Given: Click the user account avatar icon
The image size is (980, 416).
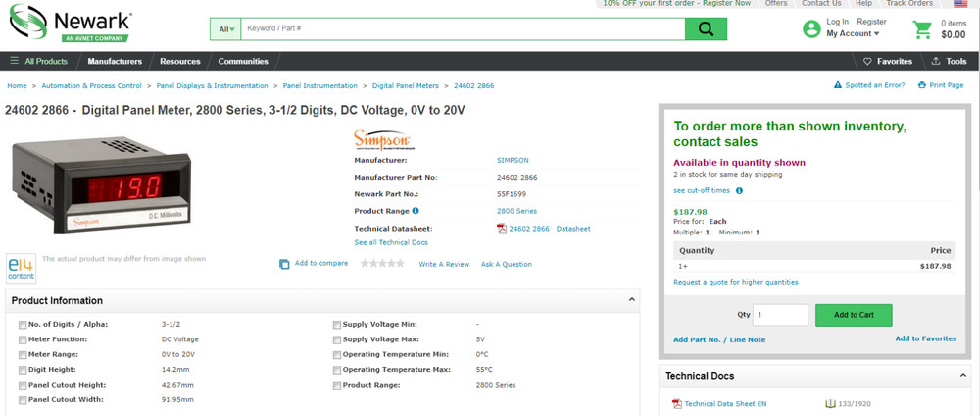Looking at the screenshot, I should (x=811, y=29).
